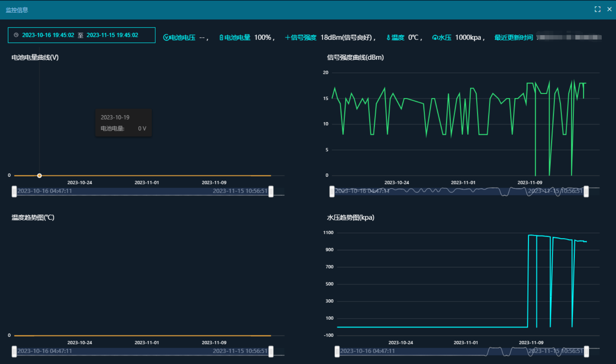Click the 最近更新时间 label
Screen dimensions: 616x364
click(x=514, y=37)
